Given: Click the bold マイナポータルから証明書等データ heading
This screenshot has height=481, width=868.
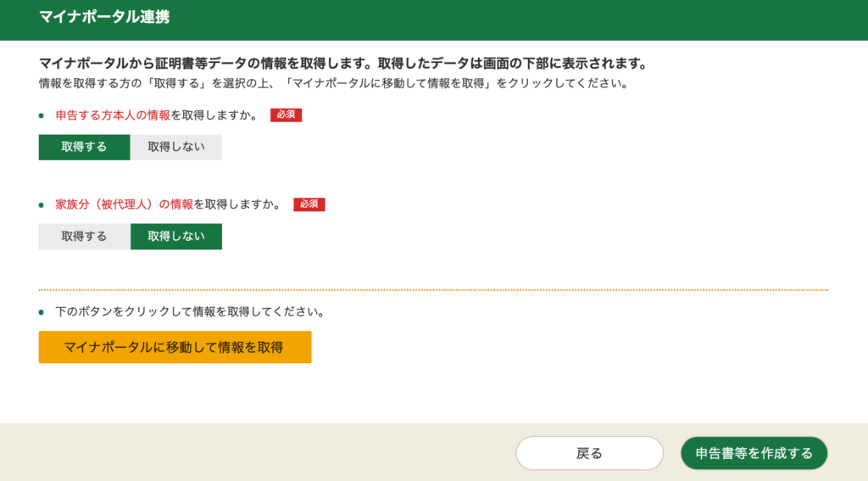Looking at the screenshot, I should point(342,64).
